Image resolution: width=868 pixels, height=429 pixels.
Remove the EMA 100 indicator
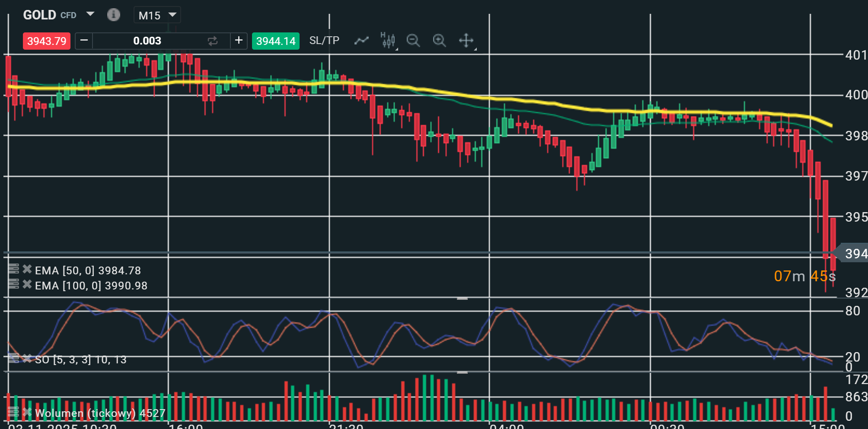pos(27,284)
